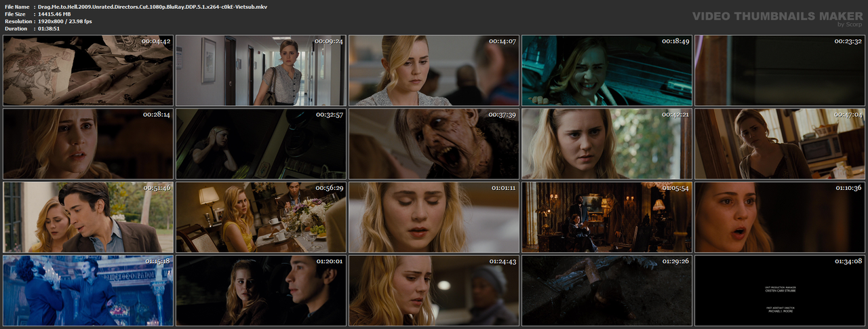Image resolution: width=868 pixels, height=329 pixels.
Task: Select the thumbnail timestamped 00:09:24
Action: tap(261, 71)
